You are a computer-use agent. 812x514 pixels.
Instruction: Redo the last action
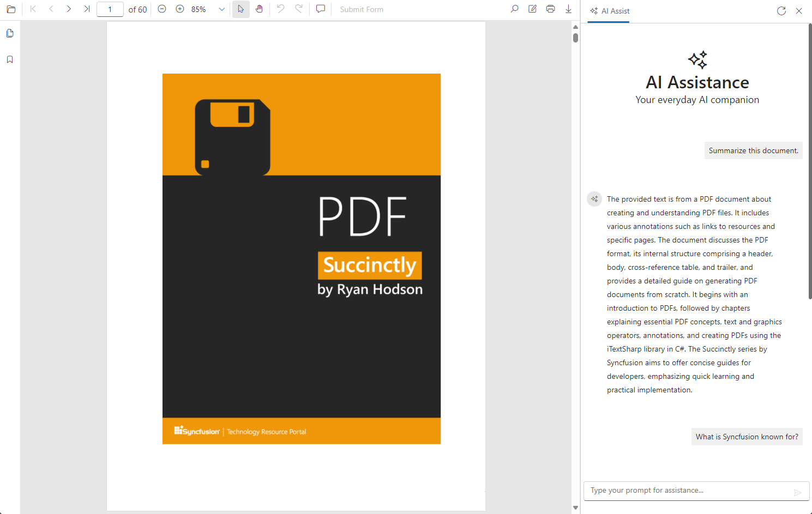299,9
